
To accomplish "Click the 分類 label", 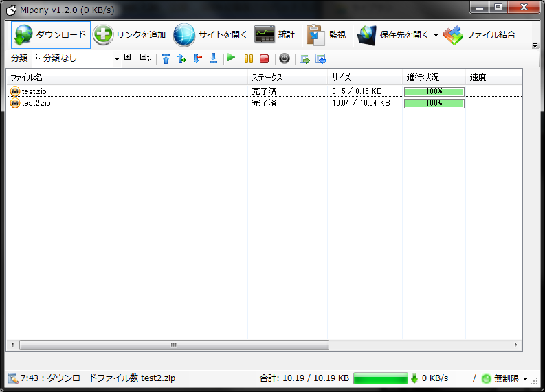I will click(x=19, y=58).
